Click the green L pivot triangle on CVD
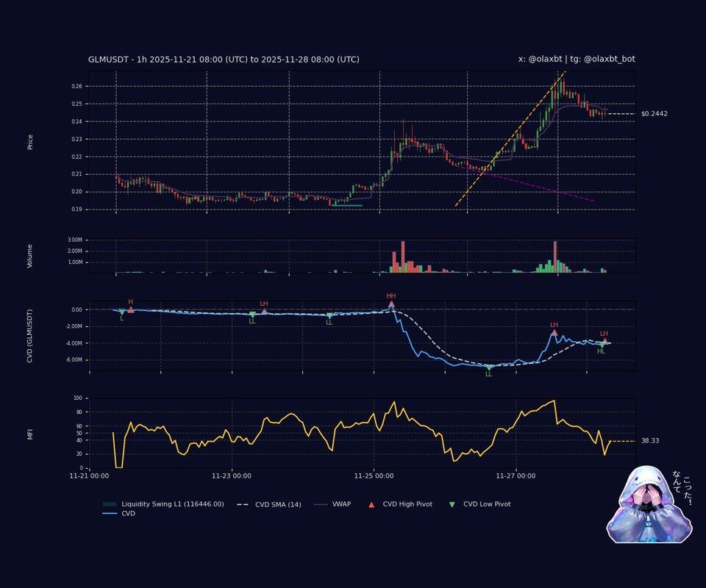Viewport: 706px width, 588px height. coord(122,312)
